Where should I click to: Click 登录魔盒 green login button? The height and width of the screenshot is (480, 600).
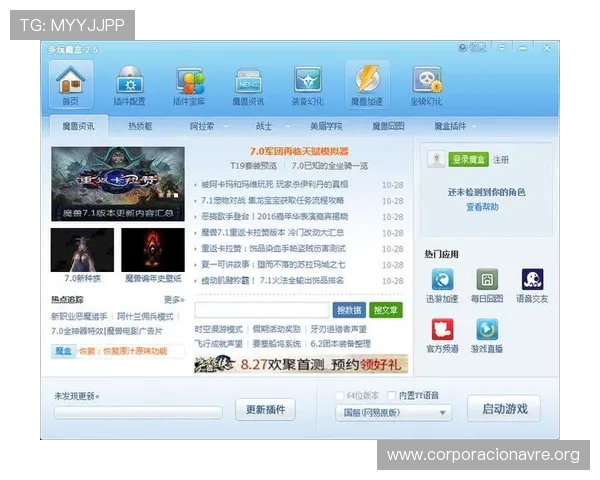tap(468, 159)
